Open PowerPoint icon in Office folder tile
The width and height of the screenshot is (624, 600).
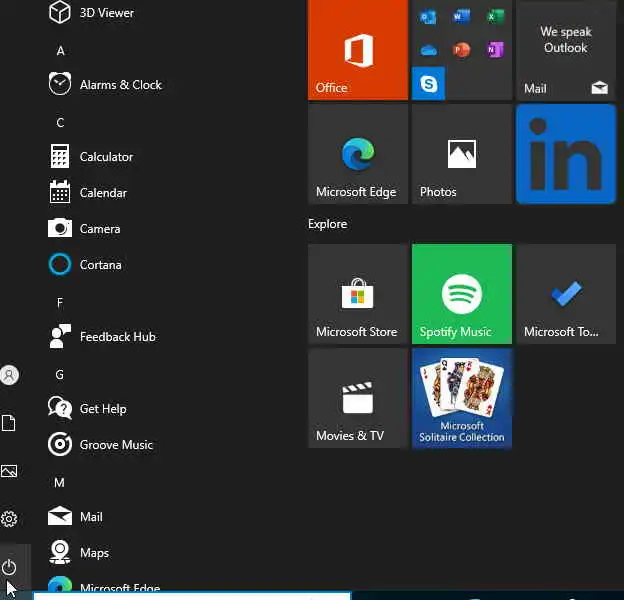(x=462, y=50)
